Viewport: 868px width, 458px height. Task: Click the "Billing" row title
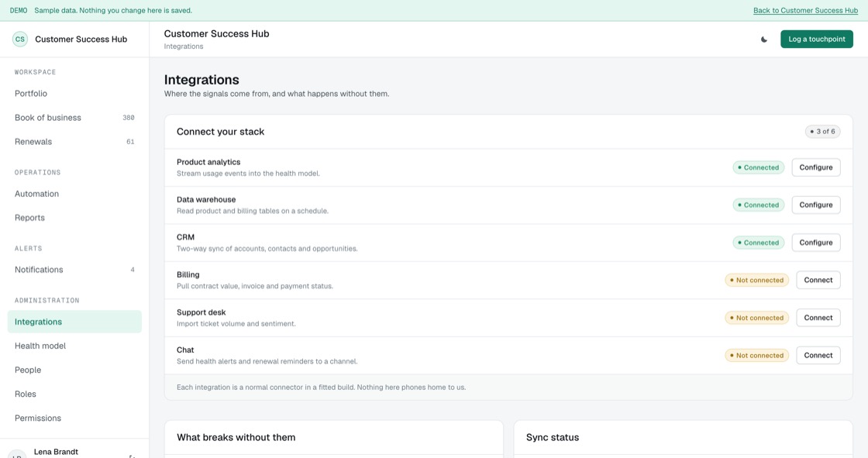point(188,274)
